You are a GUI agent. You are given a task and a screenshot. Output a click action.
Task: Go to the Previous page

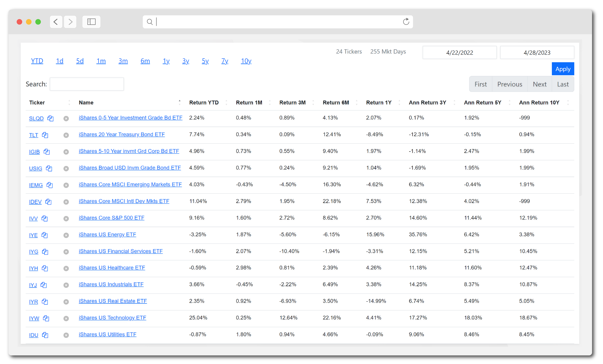pos(510,84)
